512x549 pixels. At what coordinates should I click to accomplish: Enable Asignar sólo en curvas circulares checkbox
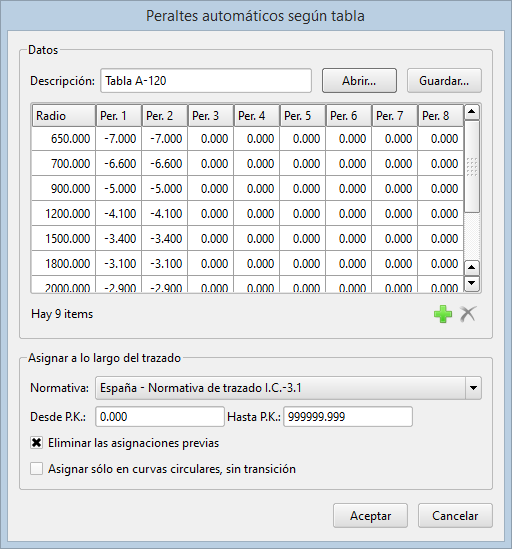[x=36, y=468]
